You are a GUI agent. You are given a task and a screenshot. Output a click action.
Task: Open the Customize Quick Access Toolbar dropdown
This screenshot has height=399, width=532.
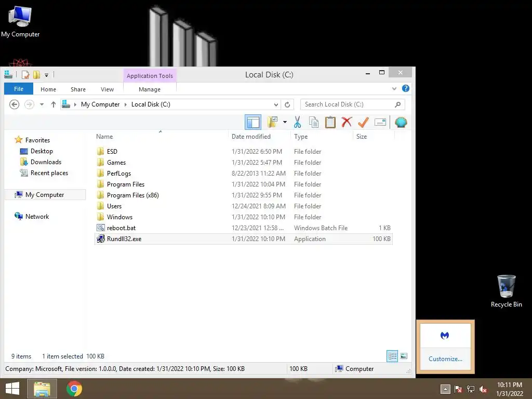46,75
